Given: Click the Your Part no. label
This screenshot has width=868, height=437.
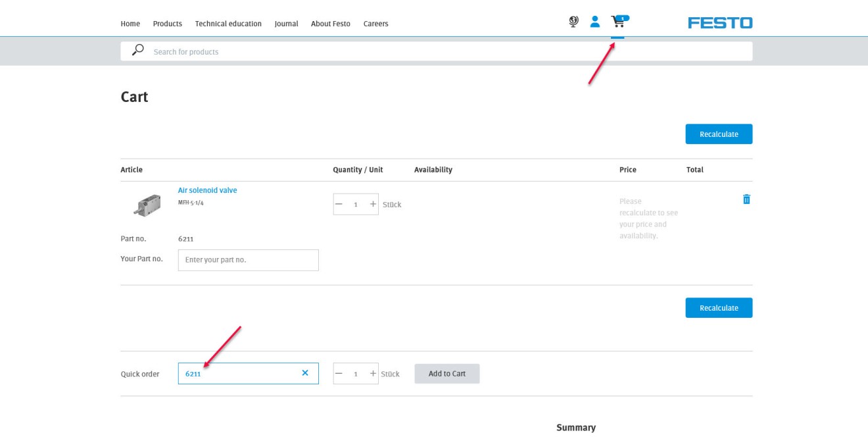Looking at the screenshot, I should click(141, 259).
